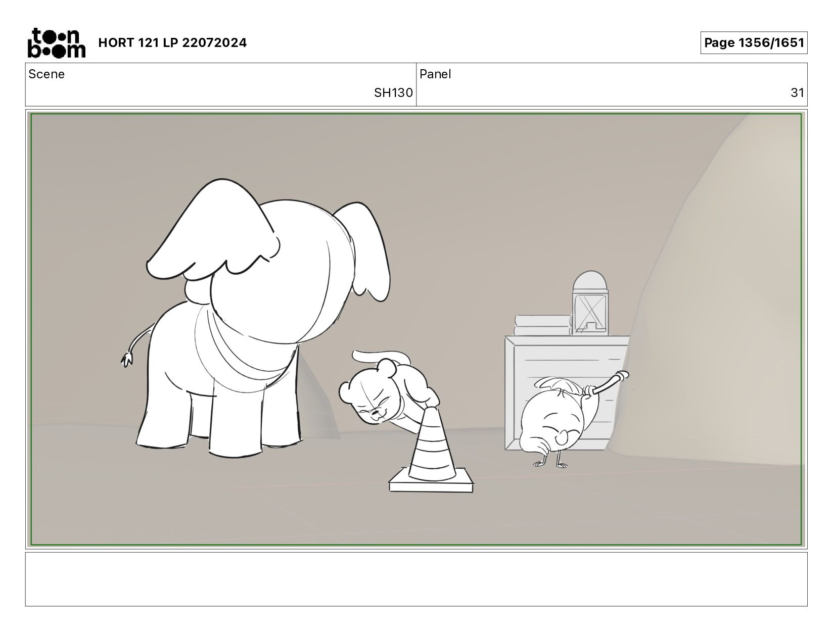Viewport: 834px width, 644px height.
Task: Click the Page 1356/1651 indicator box
Action: point(754,43)
